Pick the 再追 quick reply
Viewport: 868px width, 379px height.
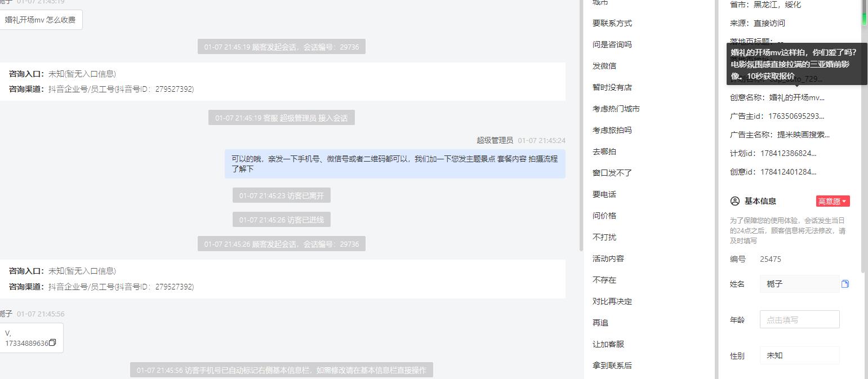[x=600, y=323]
